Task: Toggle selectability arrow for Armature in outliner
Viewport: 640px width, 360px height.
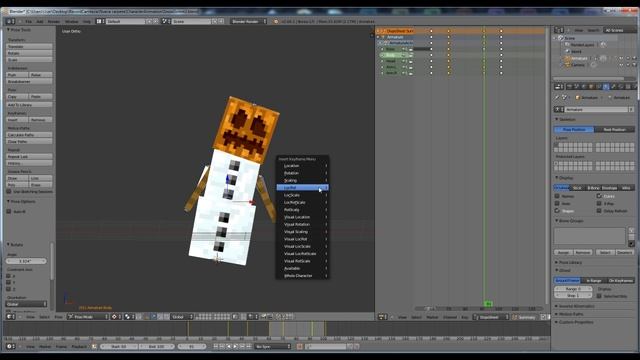Action: pos(628,58)
